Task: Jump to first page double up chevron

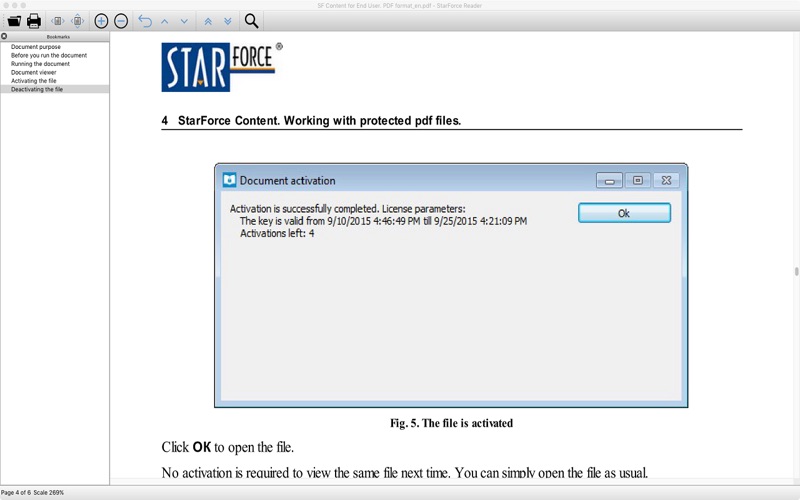Action: [x=208, y=21]
